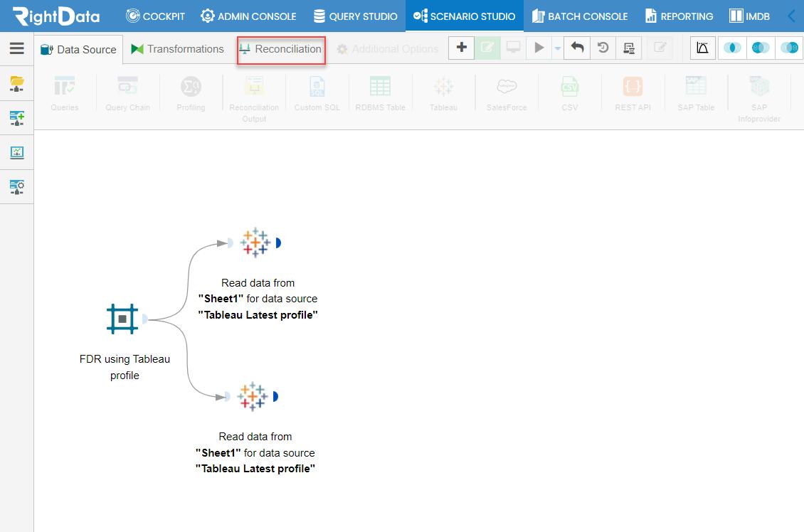Open the Transformations tab
The image size is (804, 532).
coord(177,49)
